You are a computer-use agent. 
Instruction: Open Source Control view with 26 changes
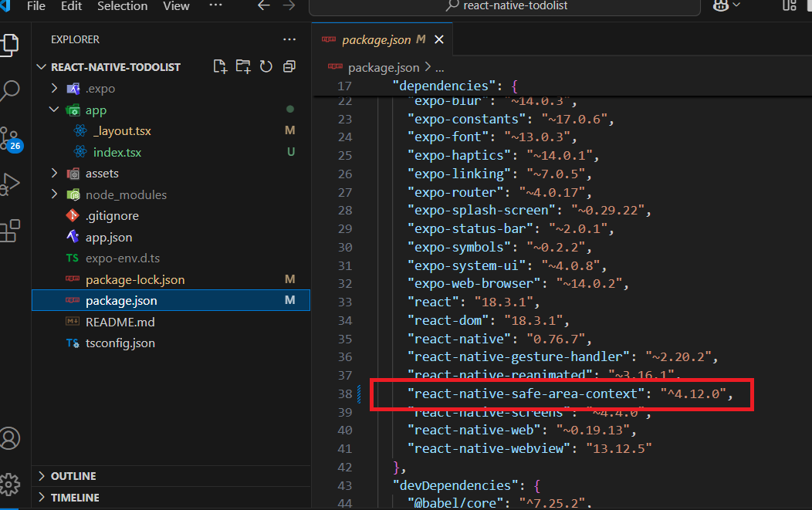[x=10, y=138]
